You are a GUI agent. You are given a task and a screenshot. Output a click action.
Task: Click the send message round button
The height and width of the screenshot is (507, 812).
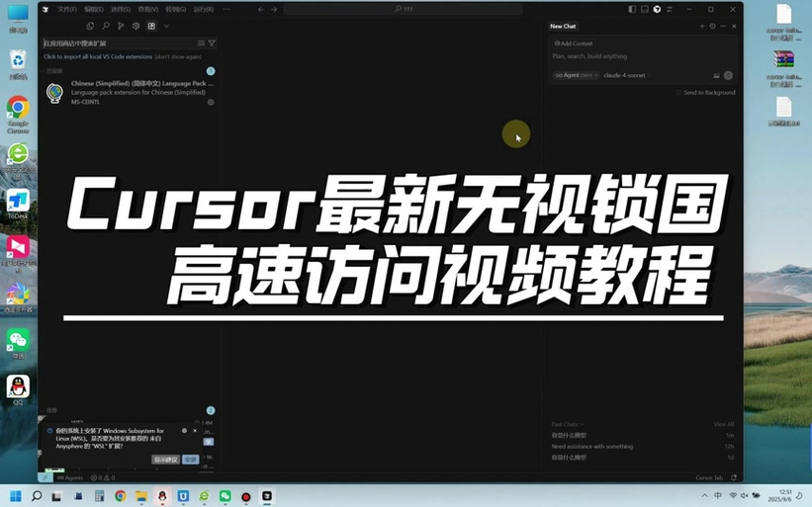729,75
